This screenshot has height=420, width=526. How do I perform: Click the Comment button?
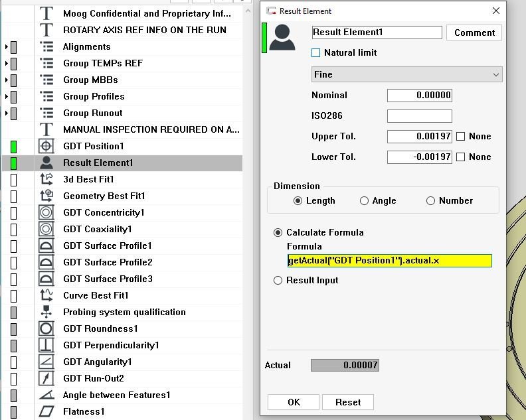[x=474, y=33]
